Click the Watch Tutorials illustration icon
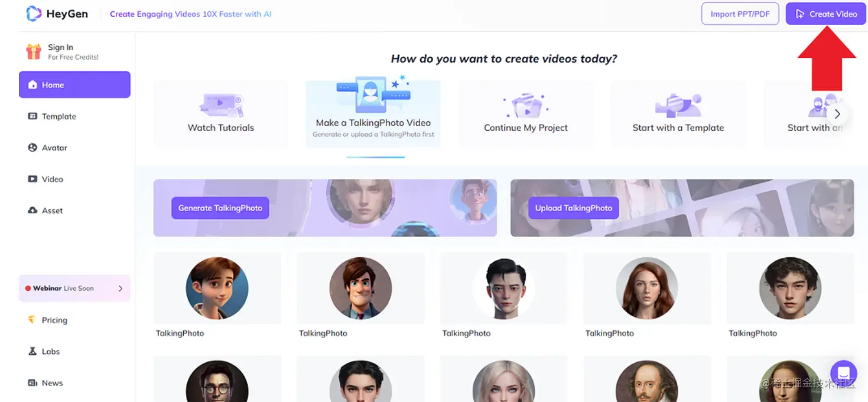This screenshot has width=868, height=402. [x=221, y=105]
